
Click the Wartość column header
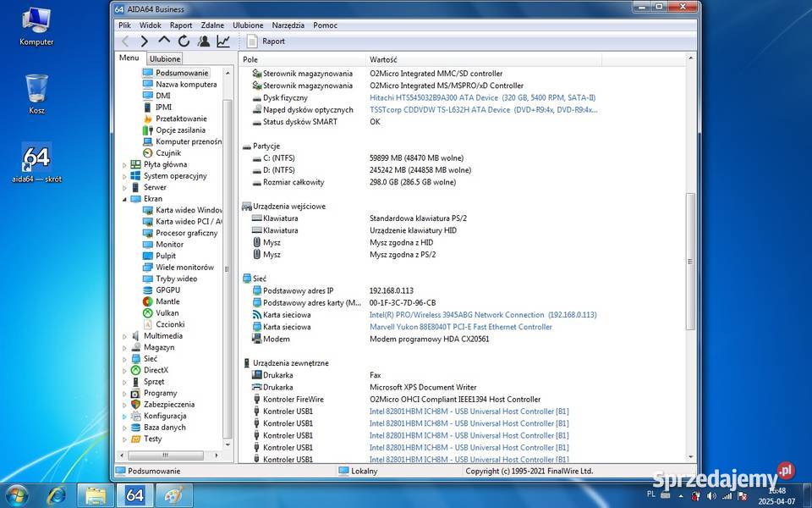pyautogui.click(x=383, y=59)
